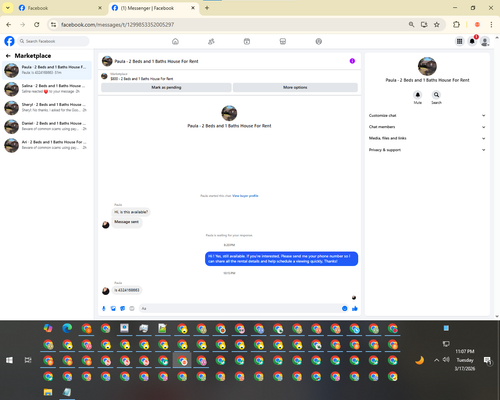This screenshot has height=400, width=500.
Task: Open Salina's conversation in the chat list
Action: (47, 89)
